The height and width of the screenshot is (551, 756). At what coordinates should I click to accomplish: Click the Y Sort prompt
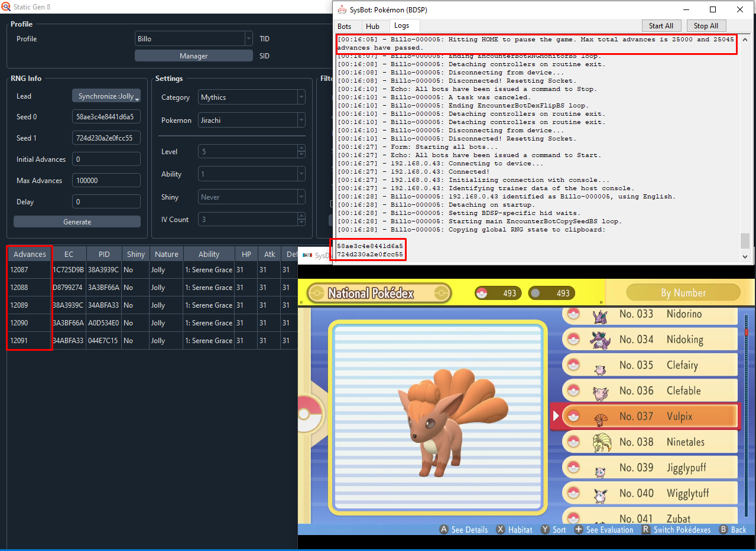pyautogui.click(x=553, y=530)
